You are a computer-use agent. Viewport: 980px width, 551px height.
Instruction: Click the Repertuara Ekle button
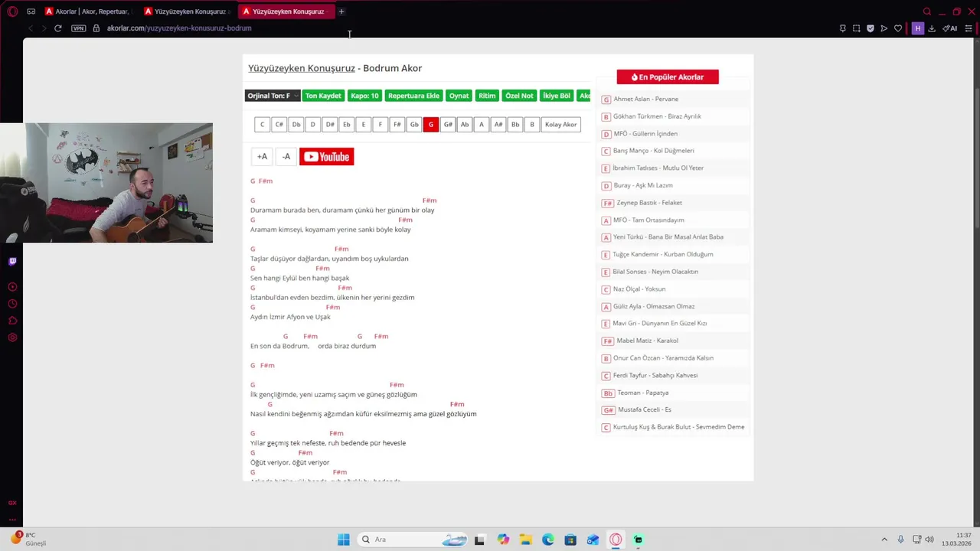click(413, 96)
